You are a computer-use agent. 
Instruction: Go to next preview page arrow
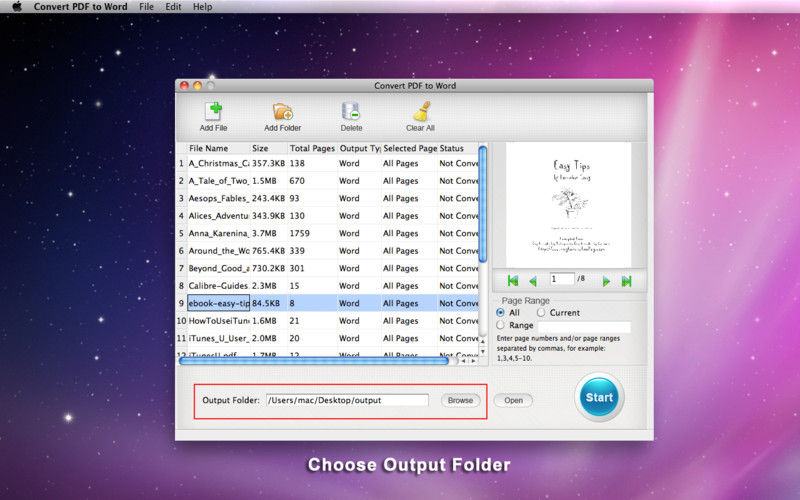coord(606,281)
